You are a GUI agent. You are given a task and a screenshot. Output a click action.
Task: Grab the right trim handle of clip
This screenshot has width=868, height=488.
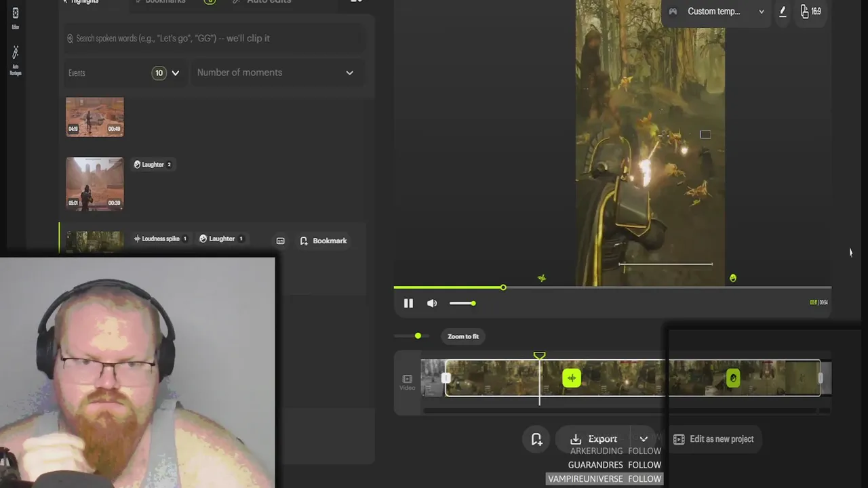pyautogui.click(x=821, y=378)
